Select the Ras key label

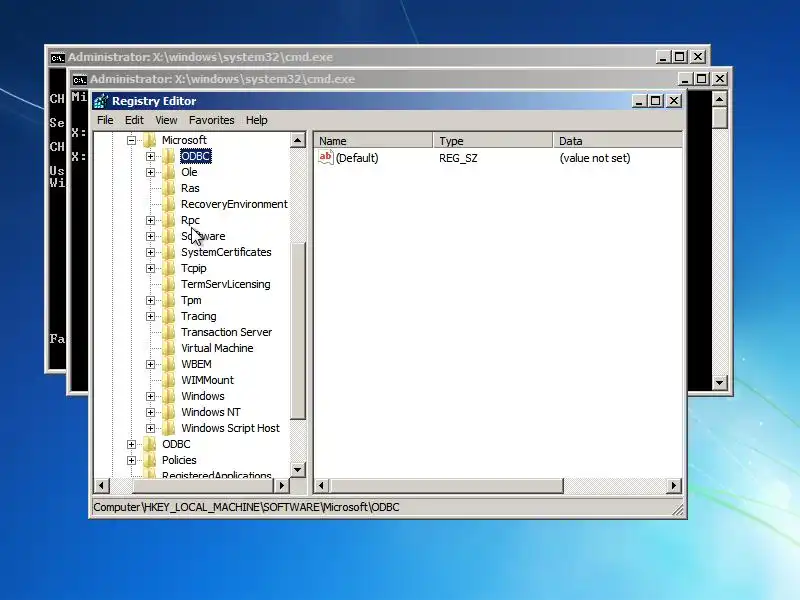point(190,188)
